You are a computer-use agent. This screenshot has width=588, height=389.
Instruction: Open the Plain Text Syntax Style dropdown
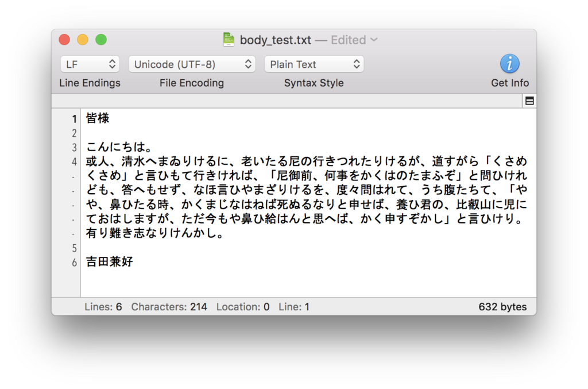click(x=314, y=64)
